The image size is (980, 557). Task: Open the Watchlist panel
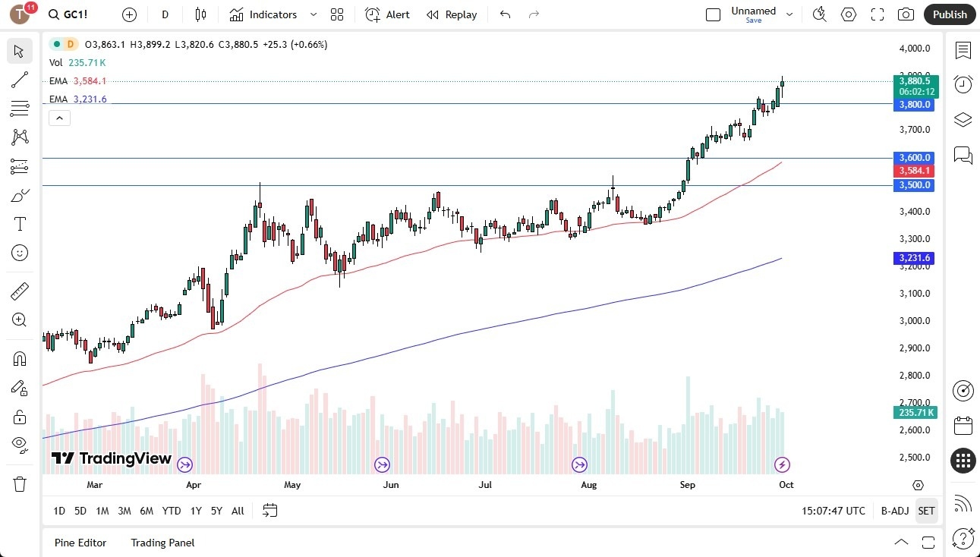tap(963, 50)
